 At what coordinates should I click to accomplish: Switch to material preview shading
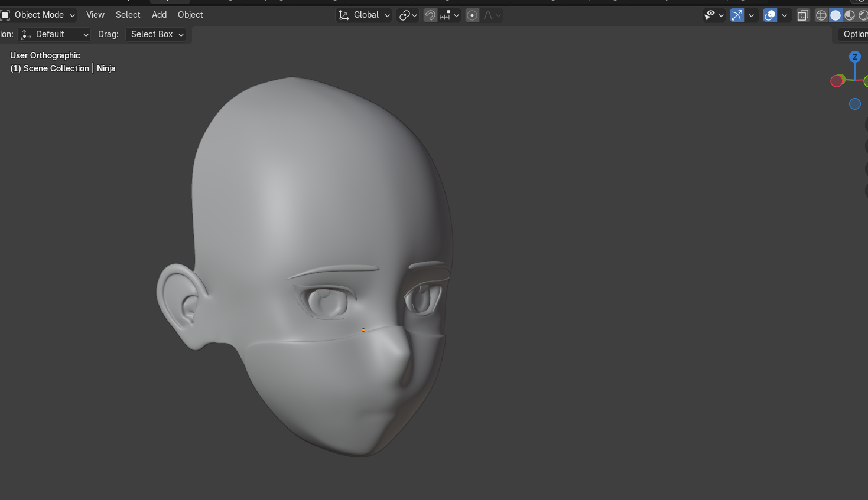tap(850, 15)
